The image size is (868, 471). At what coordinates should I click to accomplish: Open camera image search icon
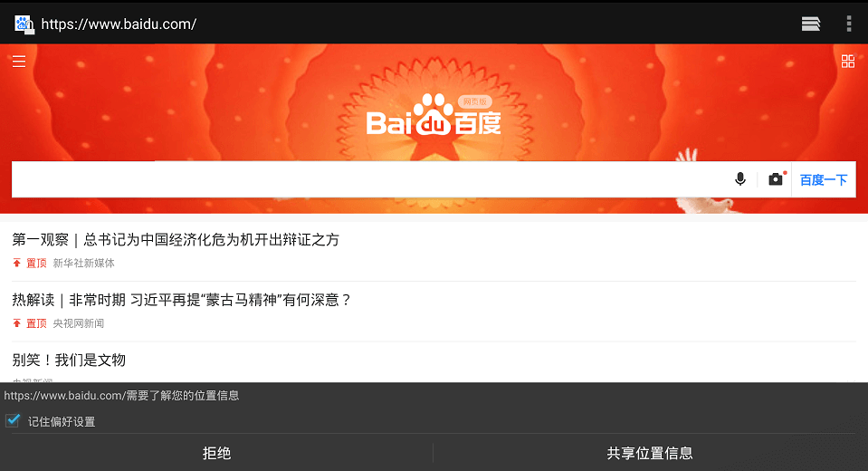[x=776, y=179]
